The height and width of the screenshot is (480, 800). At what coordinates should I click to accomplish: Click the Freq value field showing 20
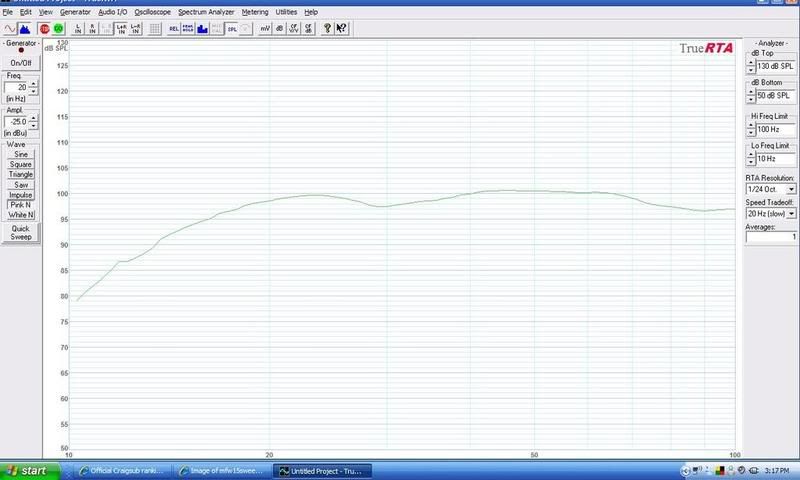click(16, 87)
